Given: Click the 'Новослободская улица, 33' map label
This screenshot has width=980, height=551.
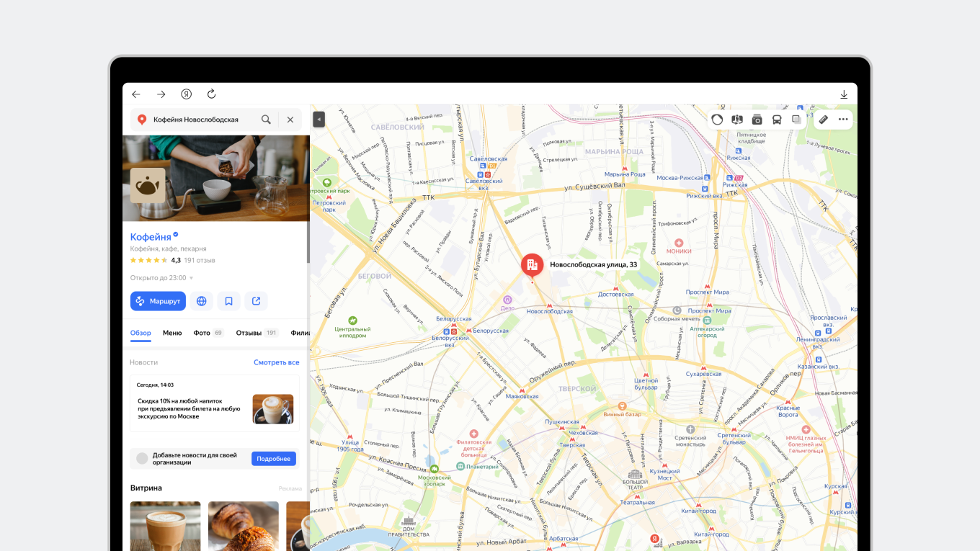Looking at the screenshot, I should (593, 264).
